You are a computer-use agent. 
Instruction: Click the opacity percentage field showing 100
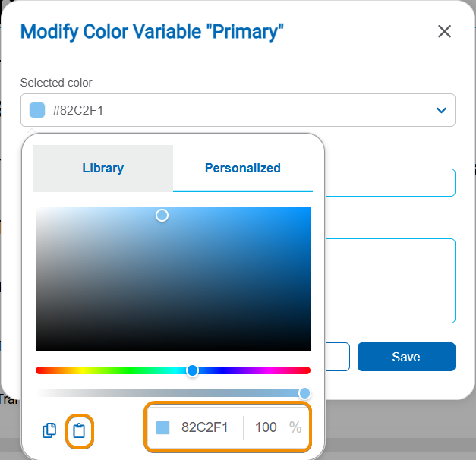266,427
